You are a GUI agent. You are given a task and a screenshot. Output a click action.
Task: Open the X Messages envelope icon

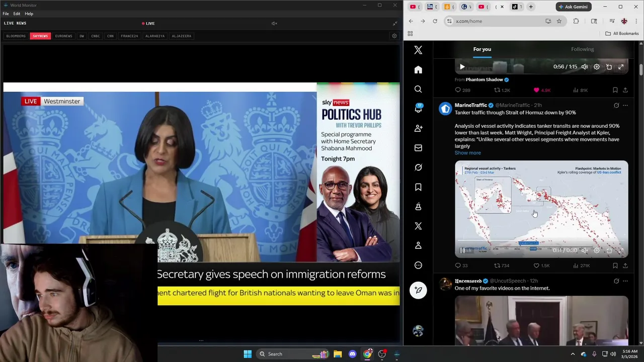[418, 148]
